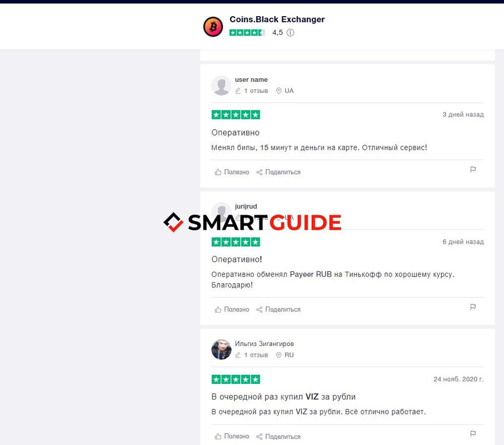Click the thumbs-up icon in user name's review
The height and width of the screenshot is (445, 504).
[x=218, y=172]
